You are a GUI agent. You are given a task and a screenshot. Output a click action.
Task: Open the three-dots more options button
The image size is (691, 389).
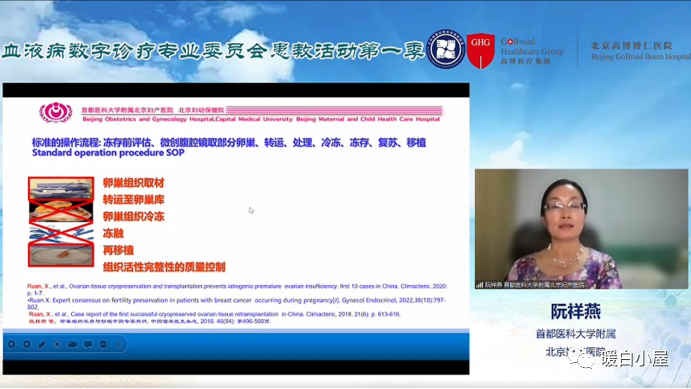pyautogui.click(x=103, y=344)
